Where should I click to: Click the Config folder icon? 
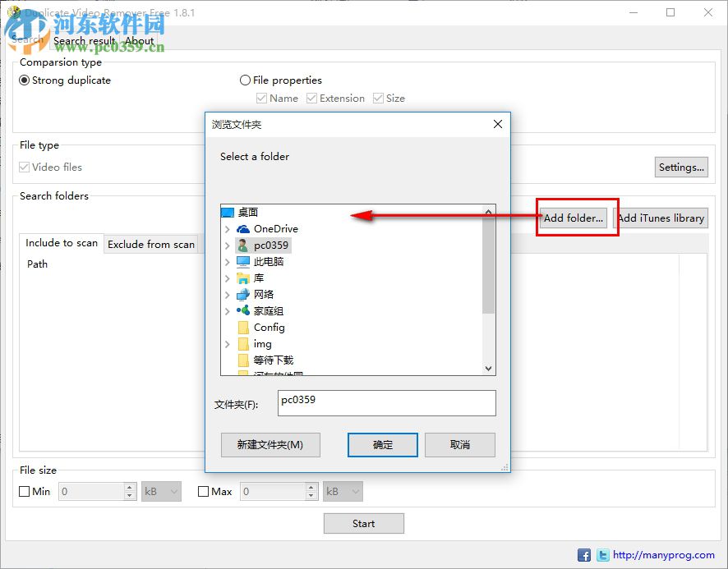tap(243, 327)
